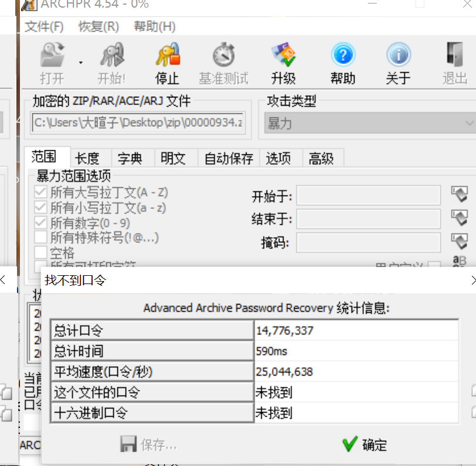Open the About (关于) info icon

click(399, 55)
